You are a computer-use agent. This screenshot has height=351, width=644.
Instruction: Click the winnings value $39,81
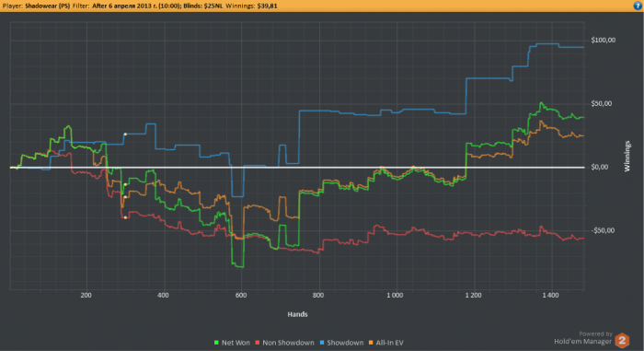pos(267,6)
